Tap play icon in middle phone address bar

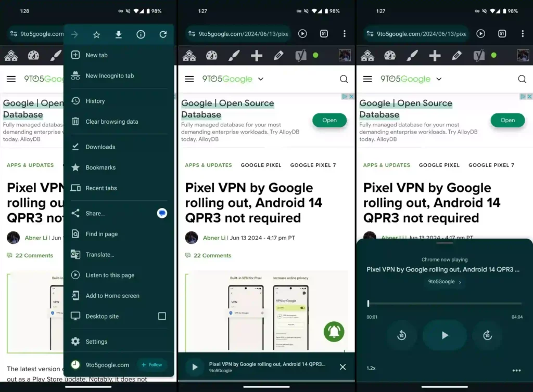[302, 34]
